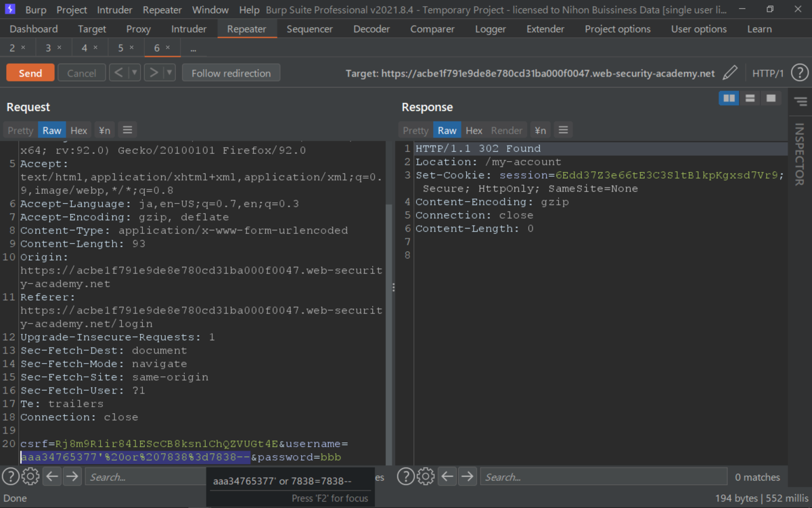Go back to previous request in history
Image resolution: width=812 pixels, height=508 pixels.
(x=118, y=72)
